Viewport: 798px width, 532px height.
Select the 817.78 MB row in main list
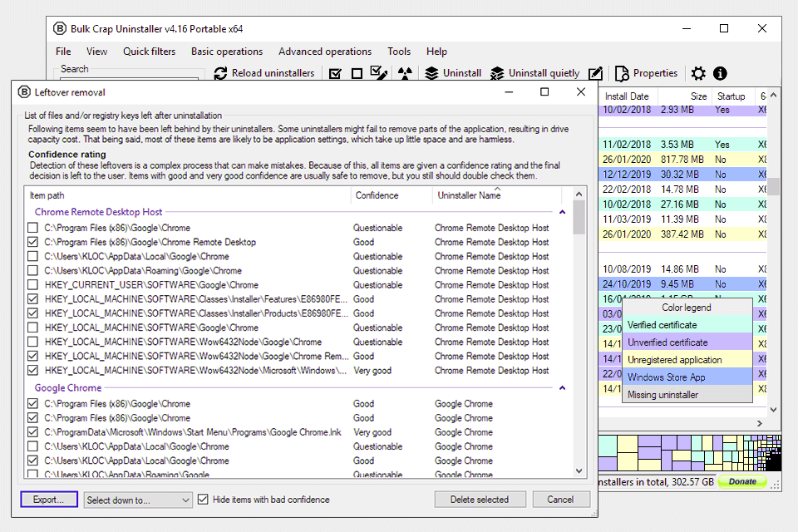(x=682, y=160)
